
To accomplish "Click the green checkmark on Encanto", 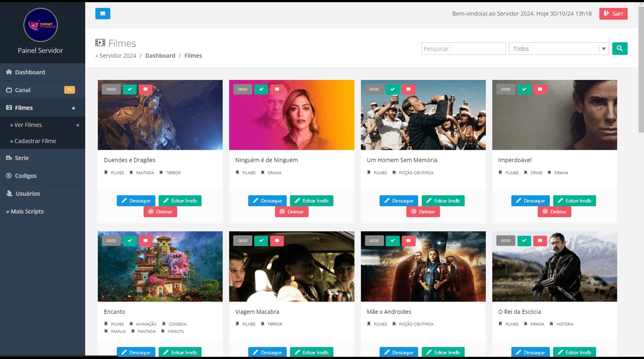I will click(x=130, y=240).
